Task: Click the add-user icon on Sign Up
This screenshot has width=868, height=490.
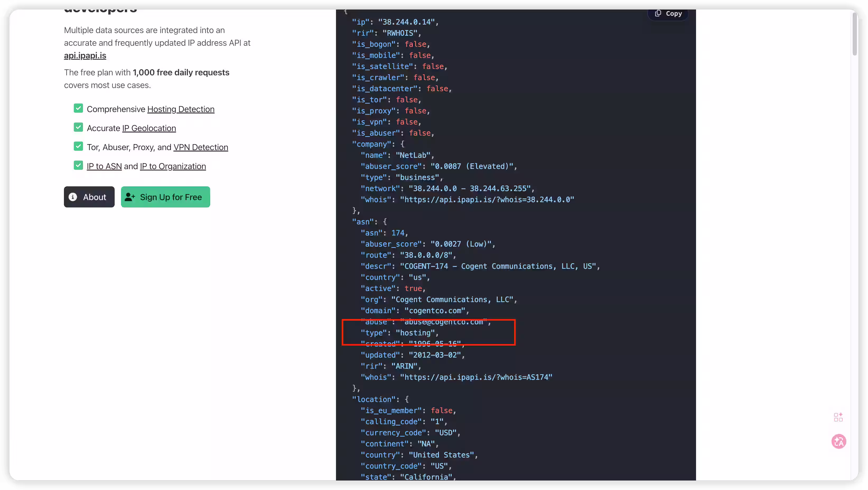Action: pyautogui.click(x=130, y=197)
